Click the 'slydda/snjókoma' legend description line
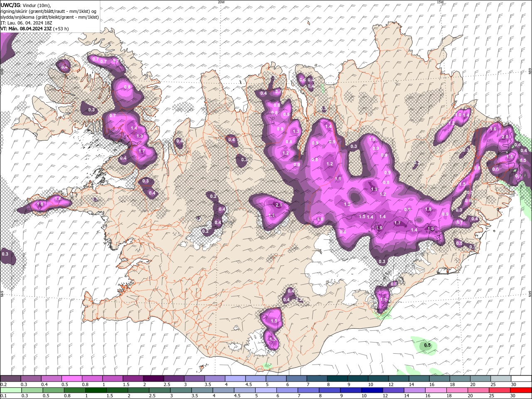 (x=49, y=17)
